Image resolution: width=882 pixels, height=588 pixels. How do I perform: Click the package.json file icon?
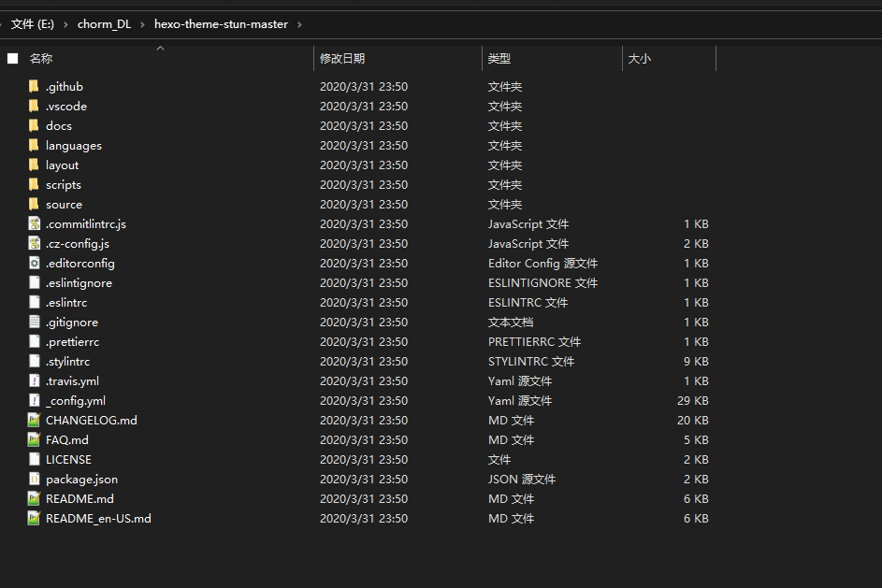click(x=35, y=480)
